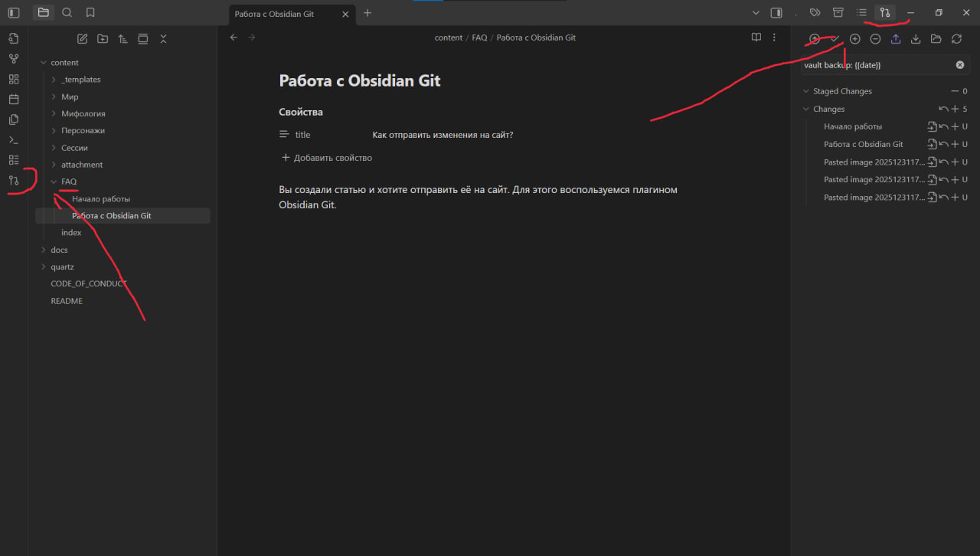Click the Добавить свойство button
This screenshot has width=980, height=556.
point(327,158)
